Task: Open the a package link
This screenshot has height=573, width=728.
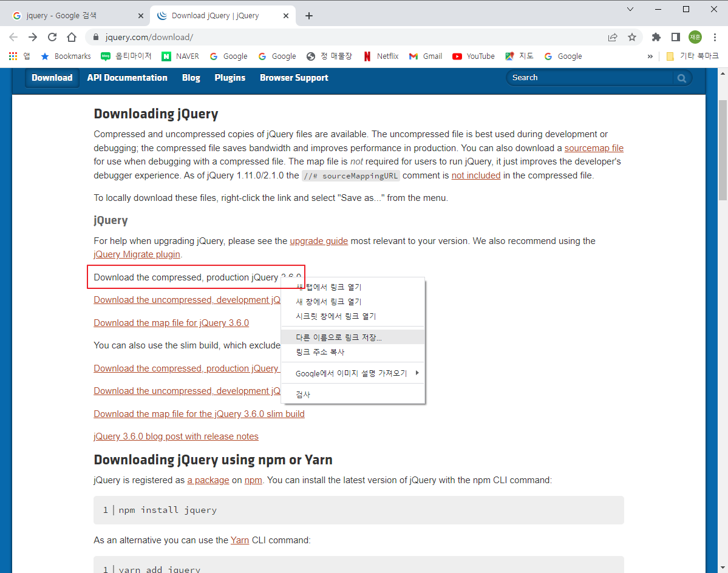Action: click(208, 480)
